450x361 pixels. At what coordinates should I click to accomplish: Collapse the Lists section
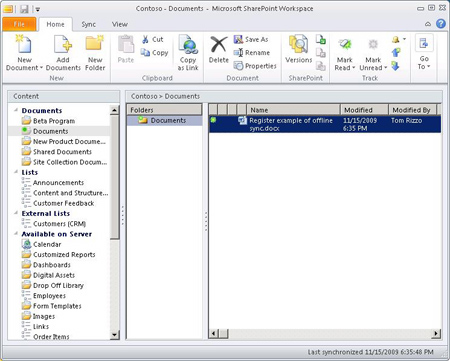click(16, 172)
